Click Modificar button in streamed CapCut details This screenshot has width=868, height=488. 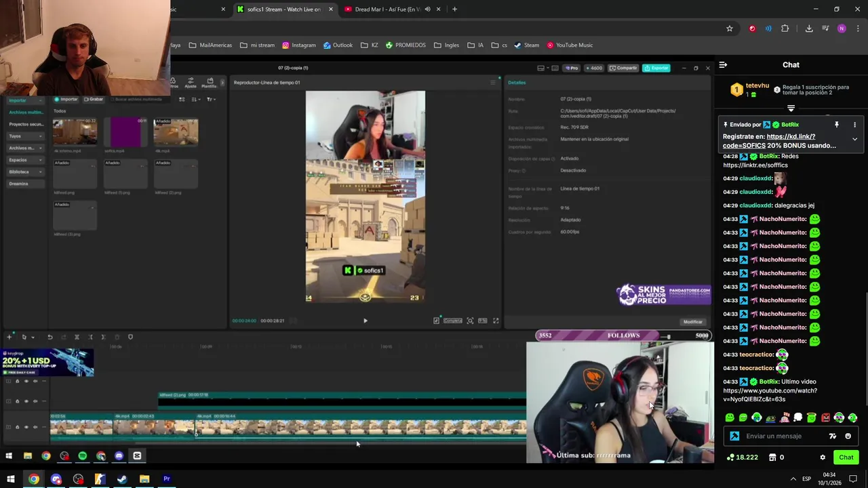coord(692,322)
